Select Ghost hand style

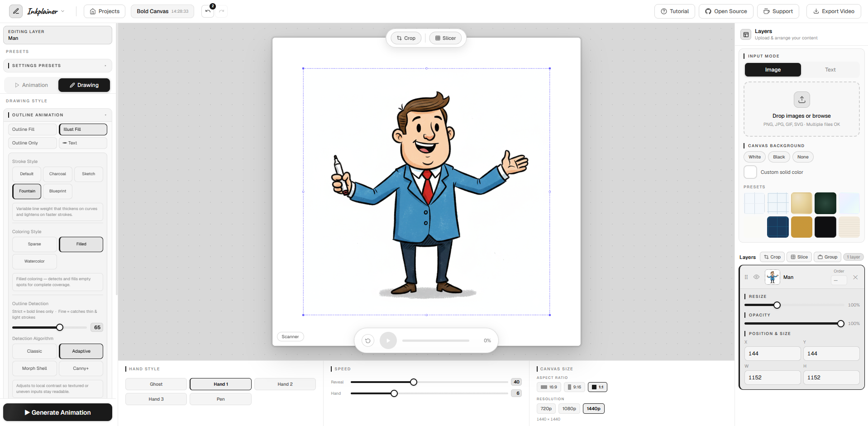pyautogui.click(x=156, y=384)
